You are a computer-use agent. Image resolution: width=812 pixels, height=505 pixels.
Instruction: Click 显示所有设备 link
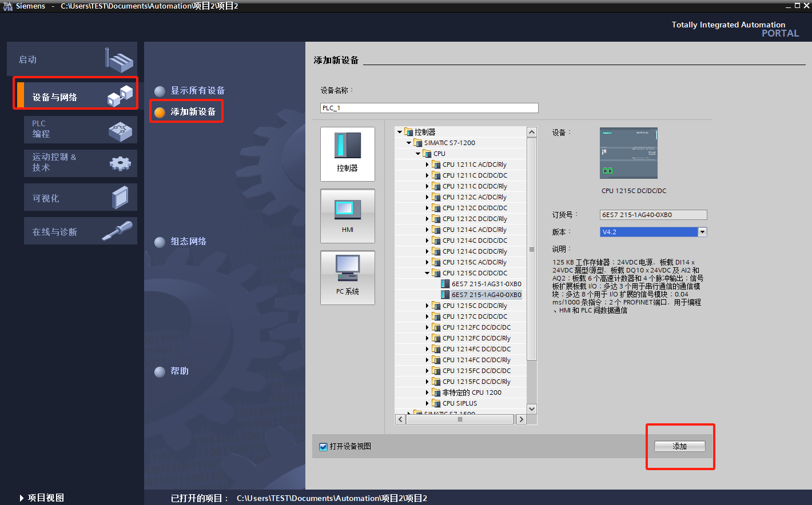click(x=198, y=91)
